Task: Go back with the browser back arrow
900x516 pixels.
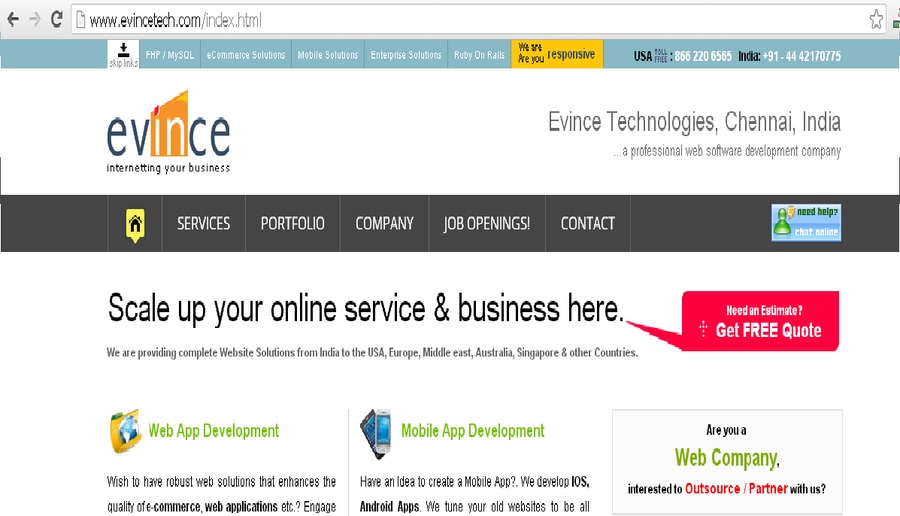Action: click(13, 20)
